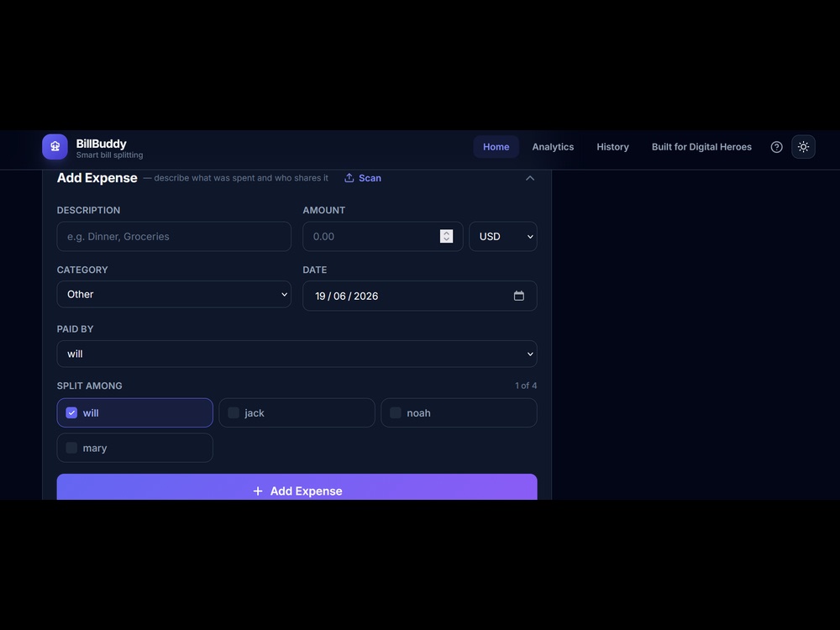Click the BillBuddy logo icon
Screen dimensions: 840x630
(55, 147)
